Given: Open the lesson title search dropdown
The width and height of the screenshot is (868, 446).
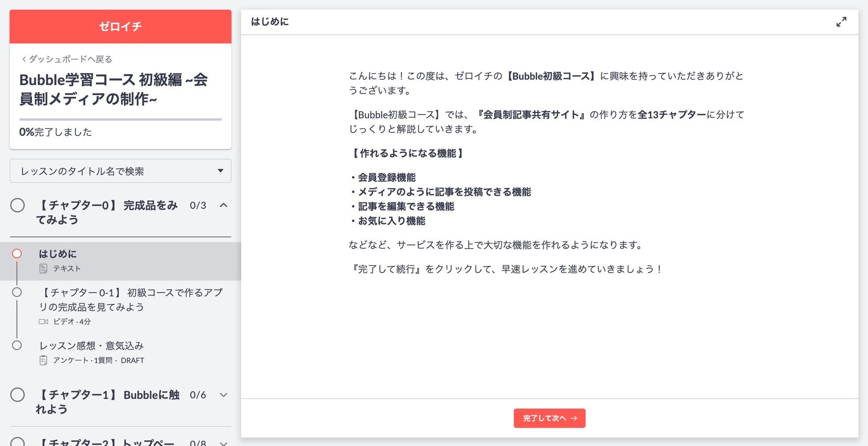Looking at the screenshot, I should point(120,171).
